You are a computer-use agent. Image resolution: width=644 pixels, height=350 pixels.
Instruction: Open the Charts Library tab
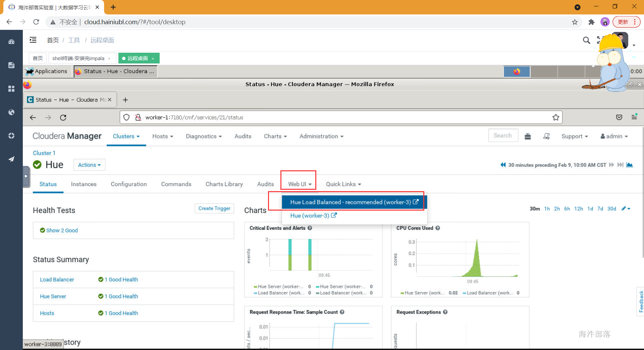pyautogui.click(x=224, y=184)
